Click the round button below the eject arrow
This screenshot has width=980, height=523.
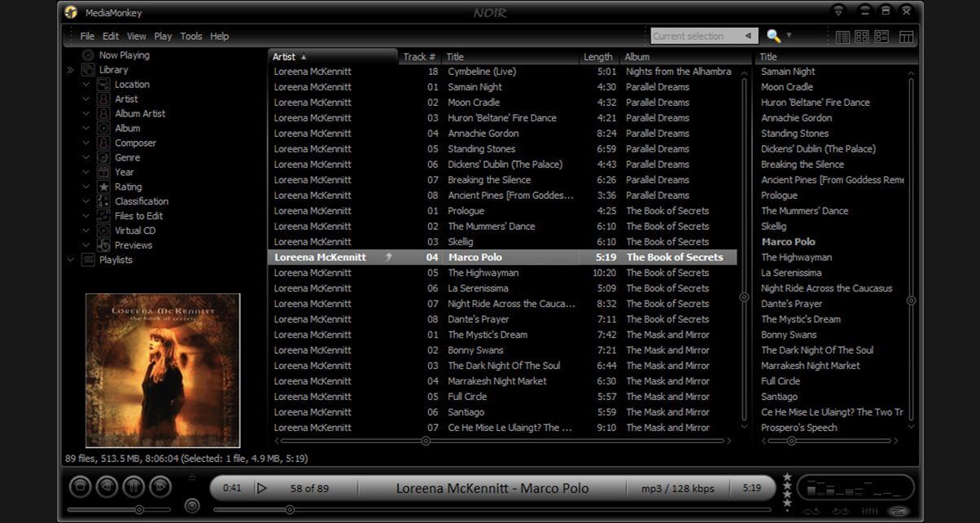pos(192,506)
